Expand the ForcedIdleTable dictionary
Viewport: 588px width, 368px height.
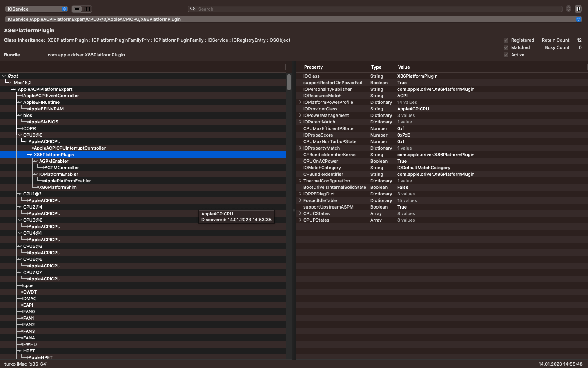pos(301,200)
